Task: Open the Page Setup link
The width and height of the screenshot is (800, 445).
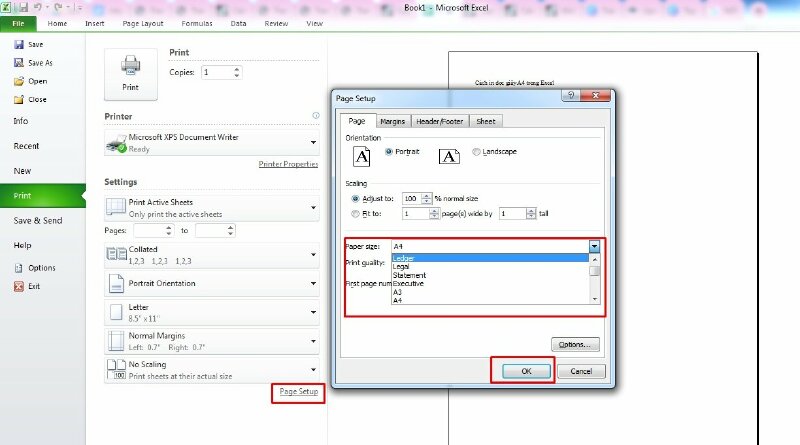Action: (298, 391)
